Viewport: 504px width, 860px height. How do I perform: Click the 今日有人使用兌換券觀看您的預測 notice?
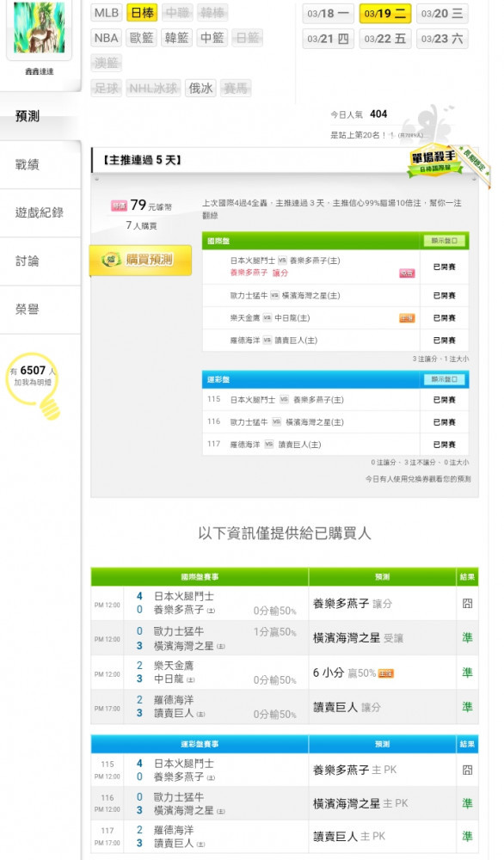[x=418, y=479]
